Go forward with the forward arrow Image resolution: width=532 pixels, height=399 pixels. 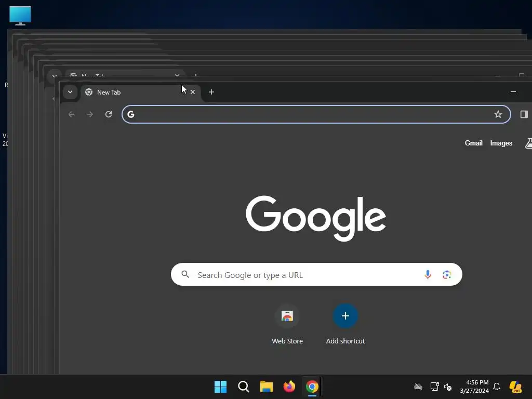[x=90, y=114]
